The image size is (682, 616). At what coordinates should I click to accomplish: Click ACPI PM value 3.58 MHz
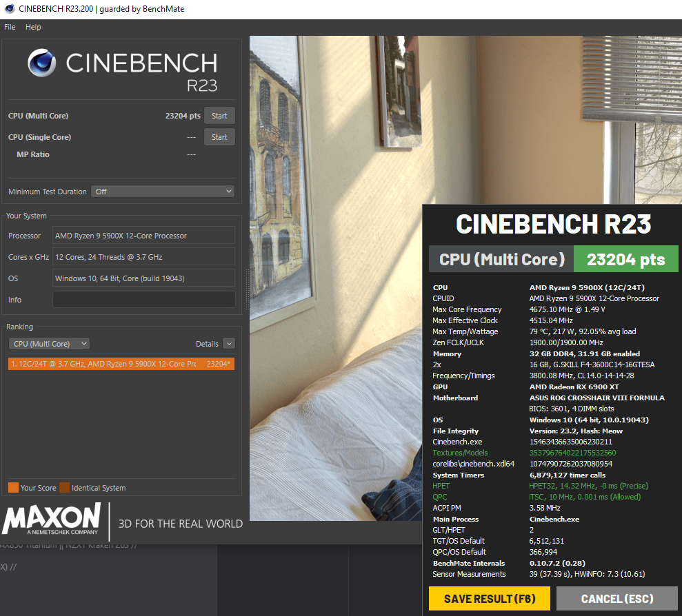pos(545,508)
